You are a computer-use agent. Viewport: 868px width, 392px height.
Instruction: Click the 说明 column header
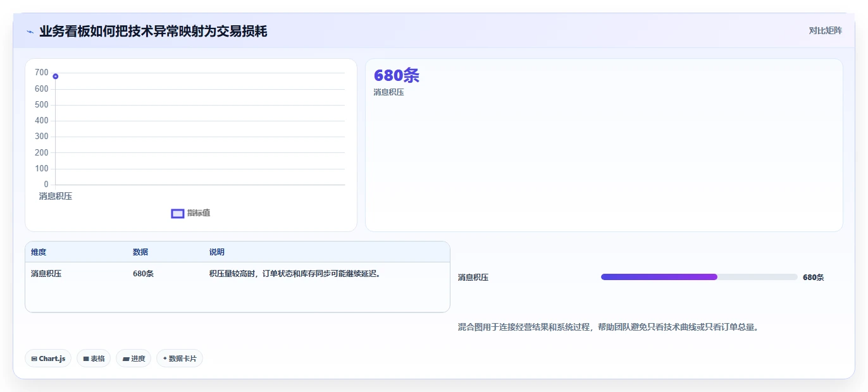[217, 252]
